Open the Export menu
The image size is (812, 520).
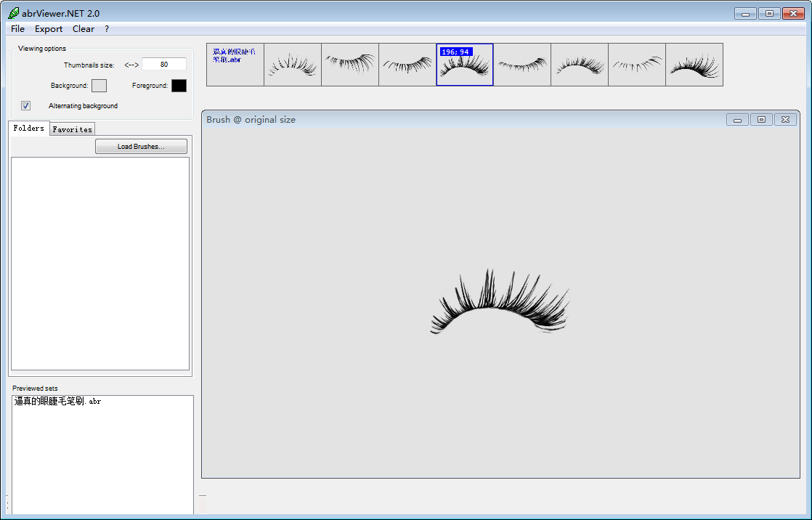pos(49,29)
